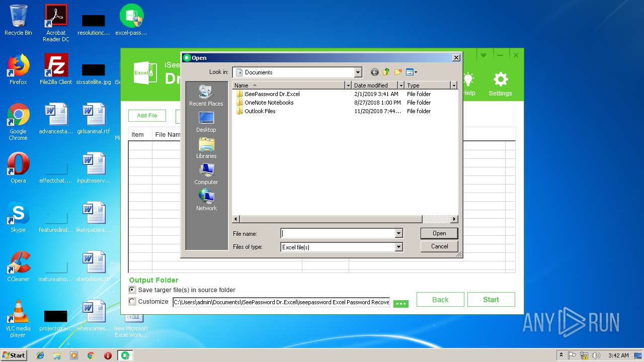This screenshot has width=644, height=362.
Task: Click the file list scroll right arrow
Action: point(454,219)
